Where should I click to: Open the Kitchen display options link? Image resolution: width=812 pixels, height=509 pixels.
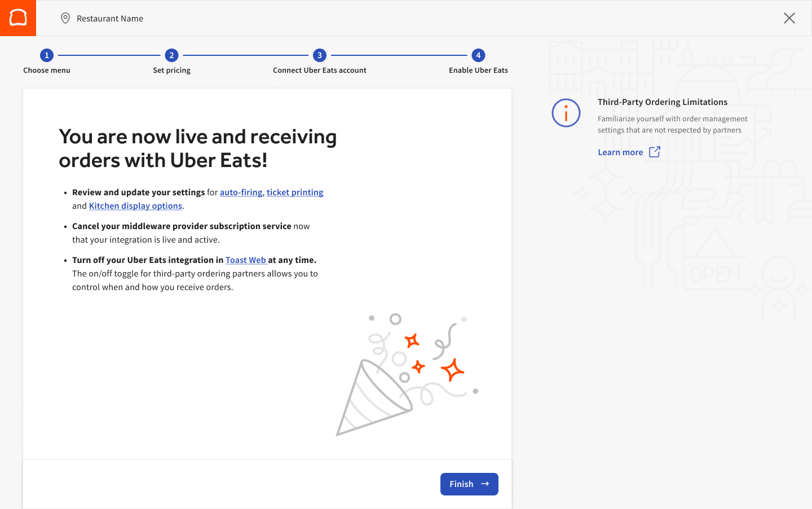point(135,205)
